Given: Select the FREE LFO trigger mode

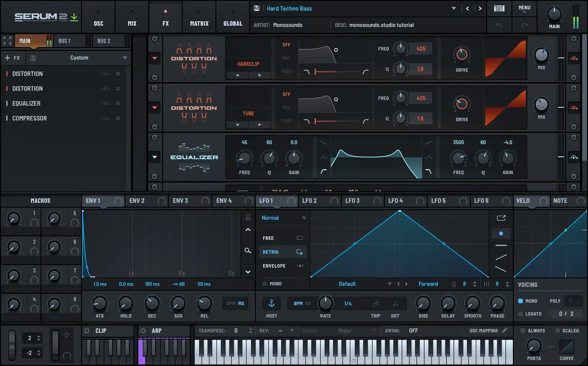Looking at the screenshot, I should tap(283, 238).
